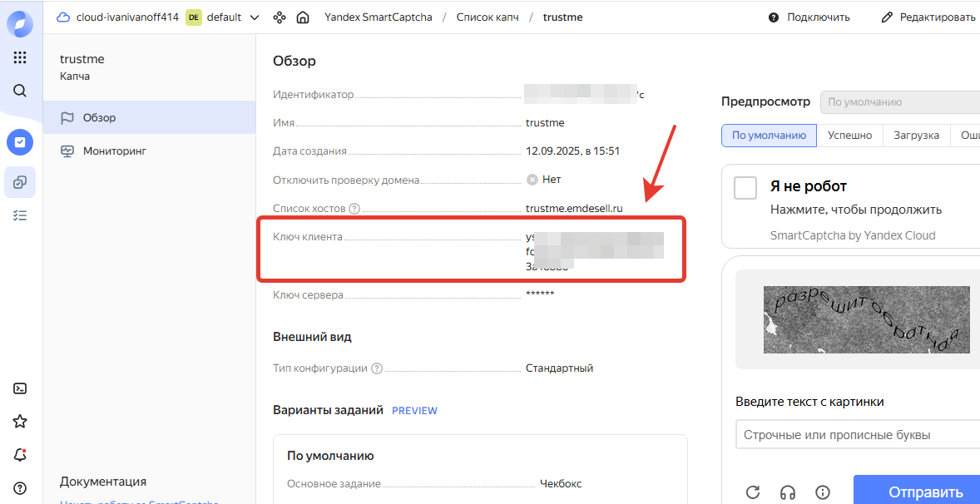Viewport: 980px width, 504px height.
Task: Open the Предпросмотр 'По умолчанию' dropdown
Action: click(x=898, y=102)
